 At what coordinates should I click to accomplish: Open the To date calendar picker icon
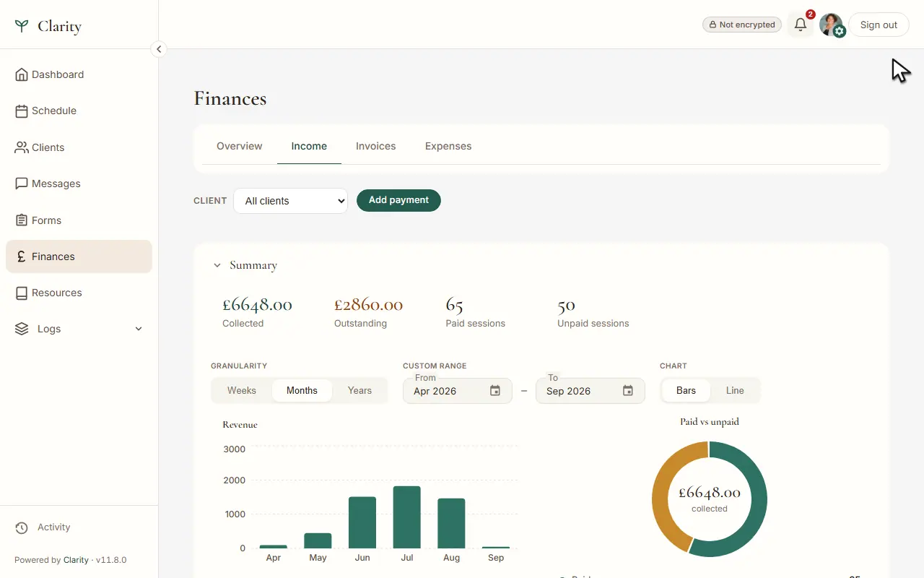tap(628, 391)
